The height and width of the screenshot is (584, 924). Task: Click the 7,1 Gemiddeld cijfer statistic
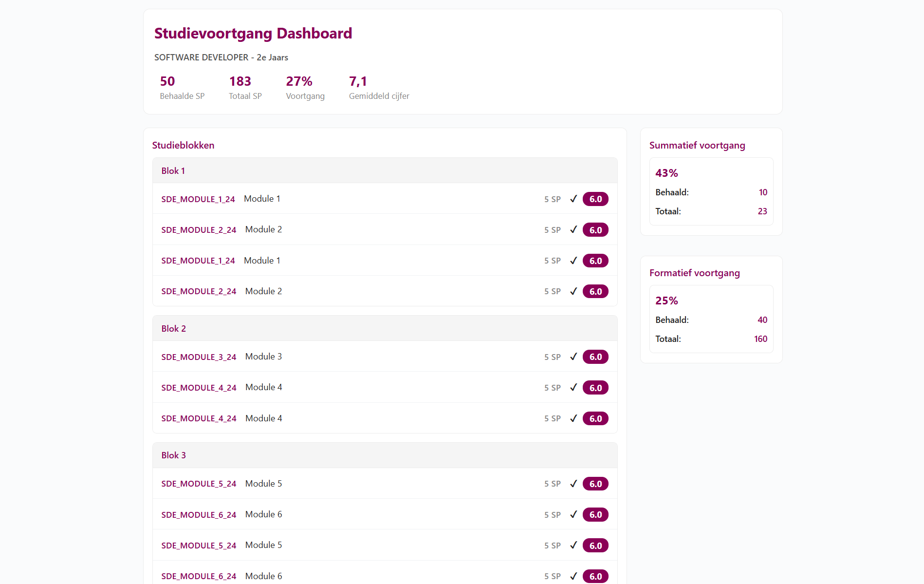click(x=379, y=88)
